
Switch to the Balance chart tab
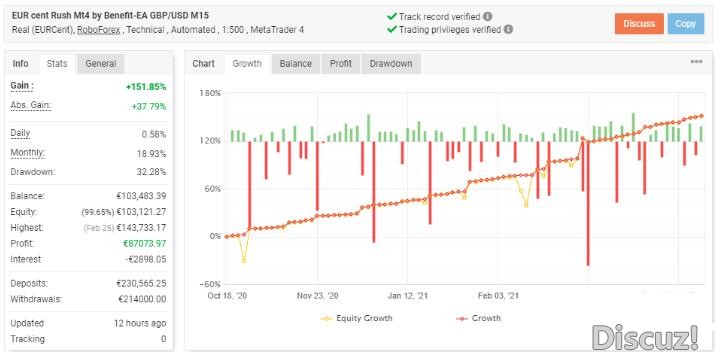pos(295,64)
